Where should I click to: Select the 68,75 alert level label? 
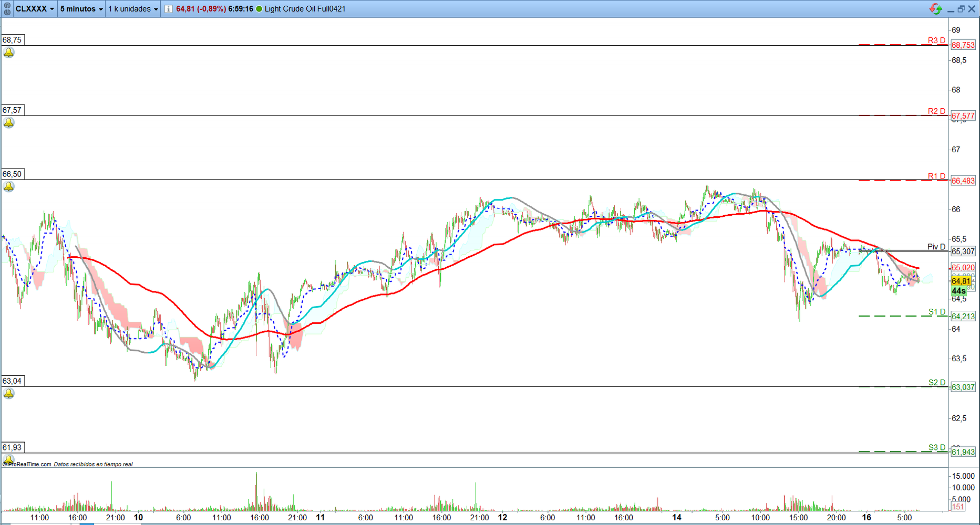pyautogui.click(x=12, y=40)
